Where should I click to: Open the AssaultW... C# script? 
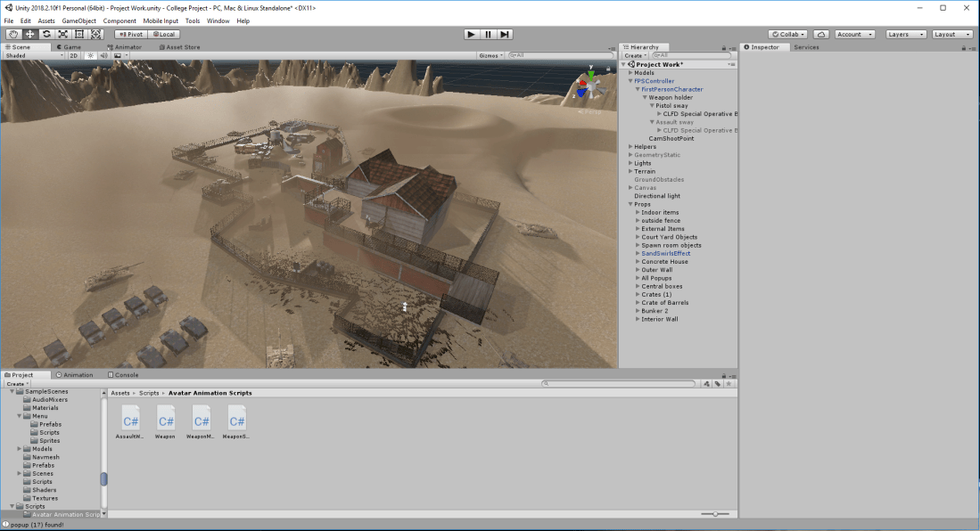tap(130, 422)
